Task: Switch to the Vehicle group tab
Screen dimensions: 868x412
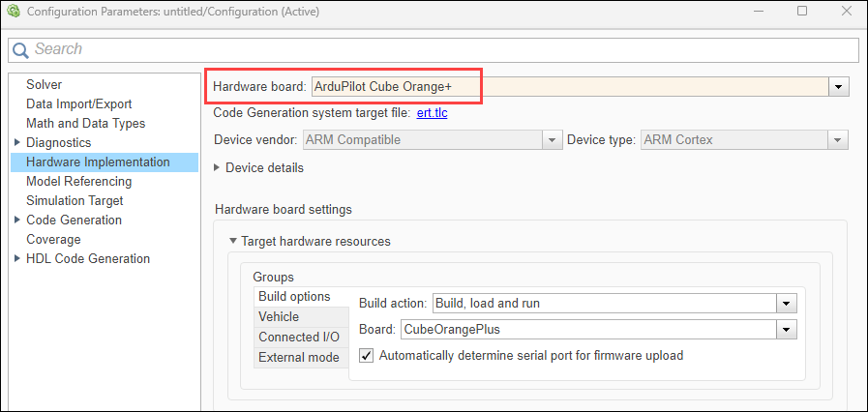Action: coord(301,317)
